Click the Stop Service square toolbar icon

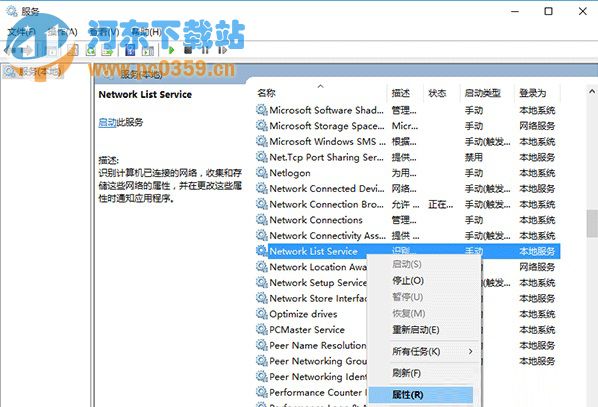(188, 50)
